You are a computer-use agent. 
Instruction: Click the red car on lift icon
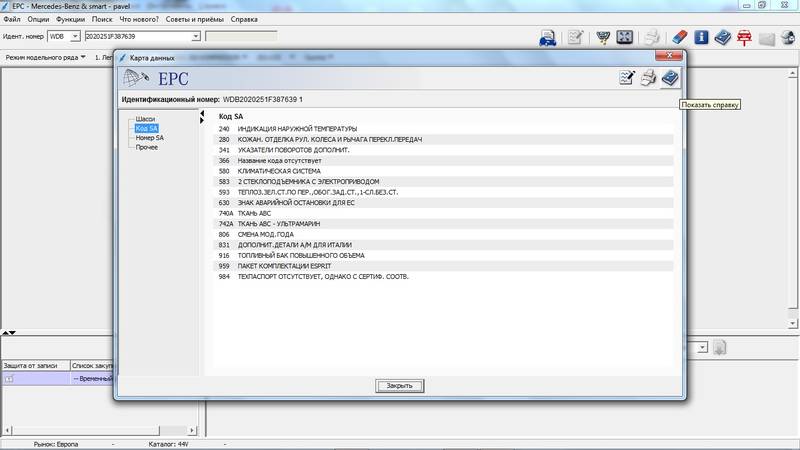744,37
